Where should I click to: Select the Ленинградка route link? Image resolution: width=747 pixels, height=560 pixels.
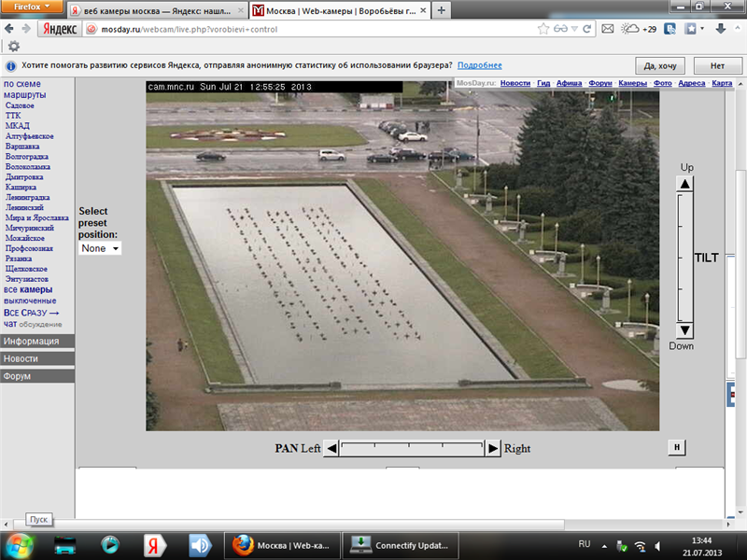pyautogui.click(x=28, y=197)
